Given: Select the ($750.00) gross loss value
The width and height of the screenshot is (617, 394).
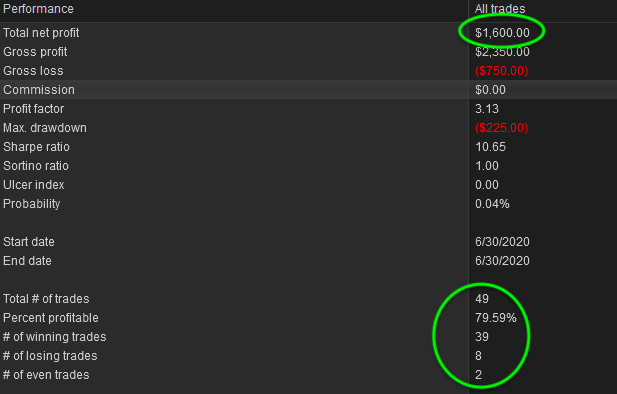Looking at the screenshot, I should pyautogui.click(x=501, y=71).
